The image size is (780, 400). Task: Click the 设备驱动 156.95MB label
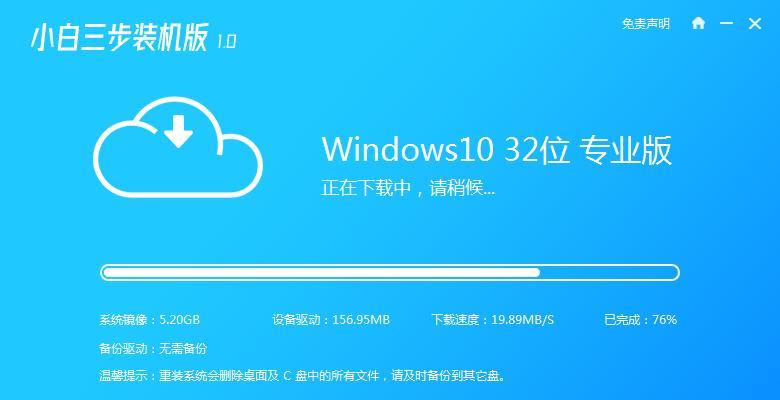pos(331,319)
